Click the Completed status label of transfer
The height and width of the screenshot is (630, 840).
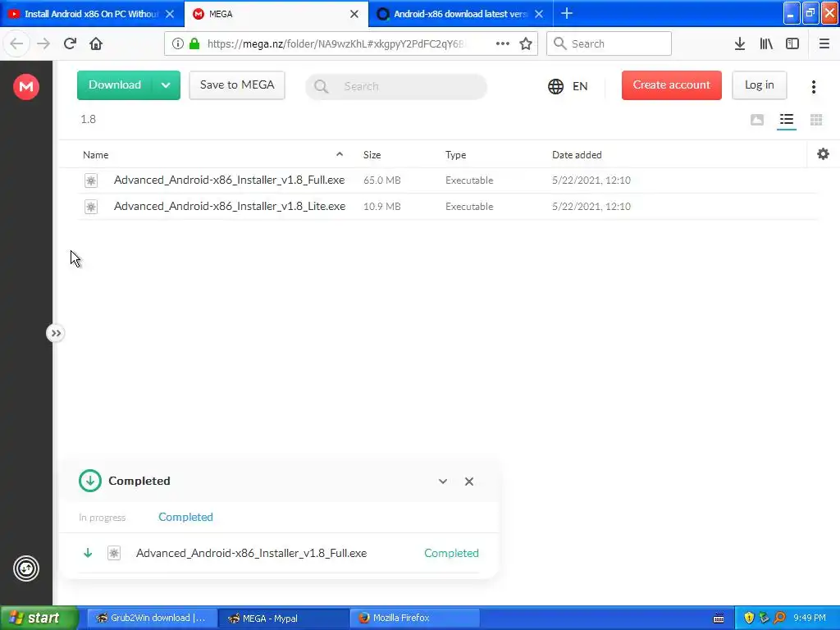tap(451, 553)
